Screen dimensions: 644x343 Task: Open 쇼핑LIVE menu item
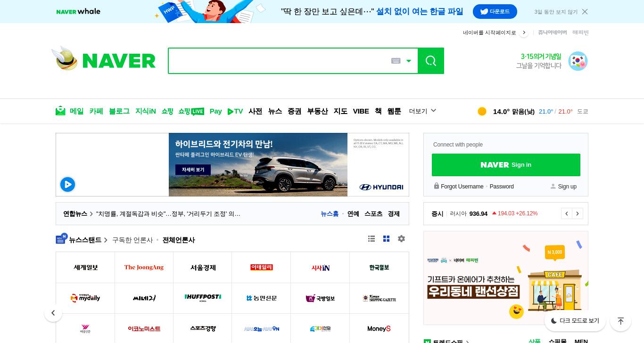(191, 111)
